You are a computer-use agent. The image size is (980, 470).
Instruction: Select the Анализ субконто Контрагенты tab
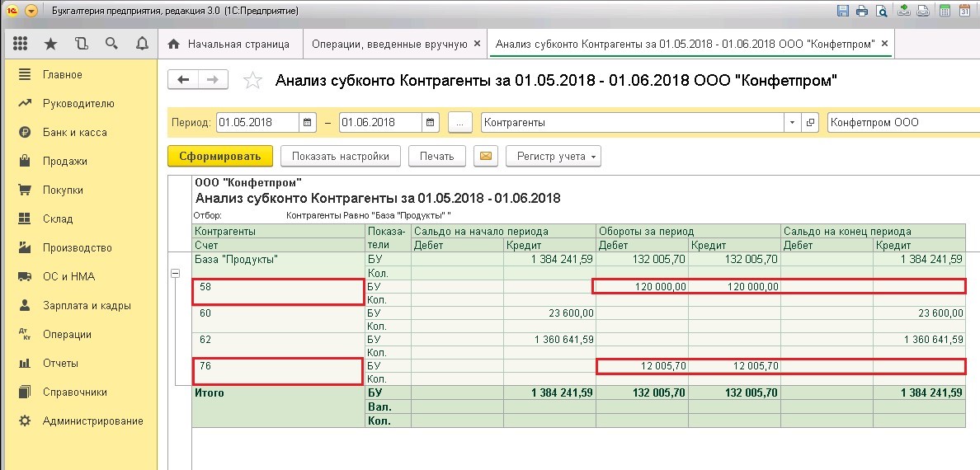pyautogui.click(x=685, y=44)
